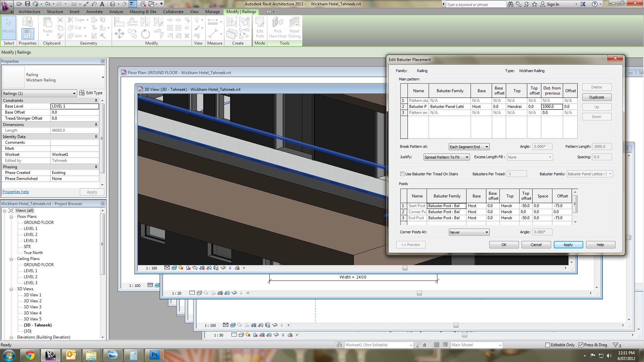Open Photoshop from the taskbar
644x362 pixels.
154,355
